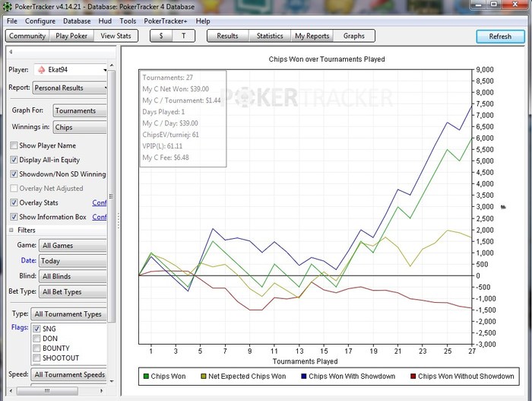This screenshot has width=532, height=401.
Task: Open Bet Type dropdown All Bet Types
Action: tap(73, 292)
